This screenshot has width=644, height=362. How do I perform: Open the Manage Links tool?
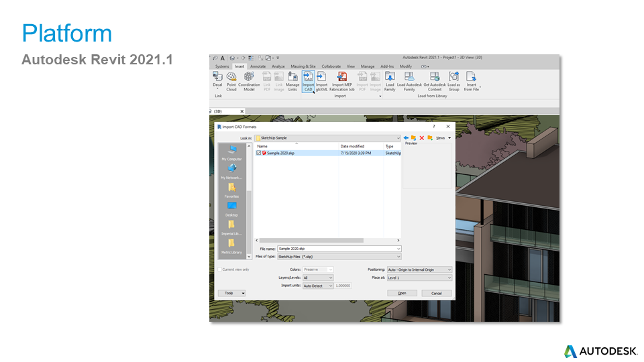[x=292, y=81]
